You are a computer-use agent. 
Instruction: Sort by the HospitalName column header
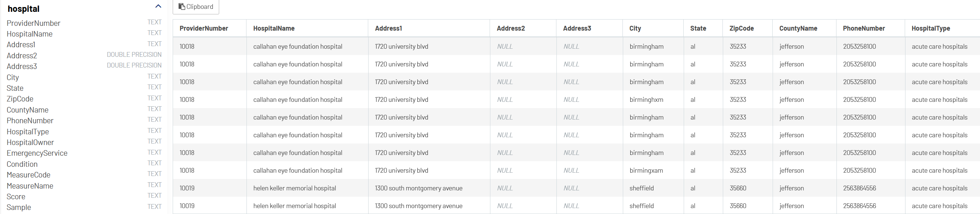click(x=274, y=28)
